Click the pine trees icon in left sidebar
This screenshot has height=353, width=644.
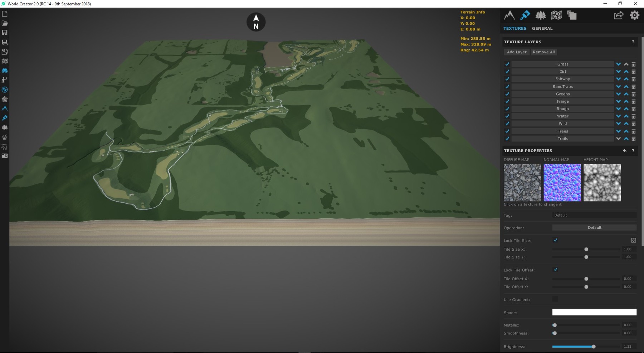point(5,127)
